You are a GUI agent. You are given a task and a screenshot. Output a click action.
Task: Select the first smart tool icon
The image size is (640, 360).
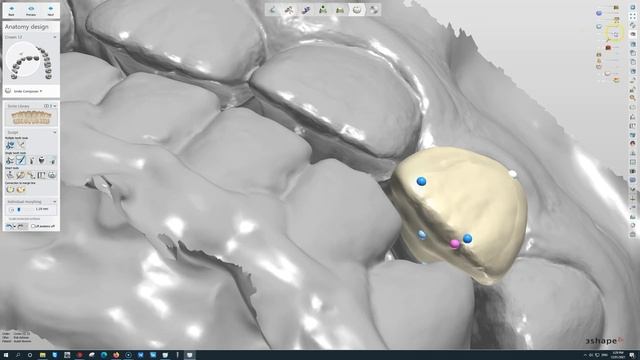(10, 175)
